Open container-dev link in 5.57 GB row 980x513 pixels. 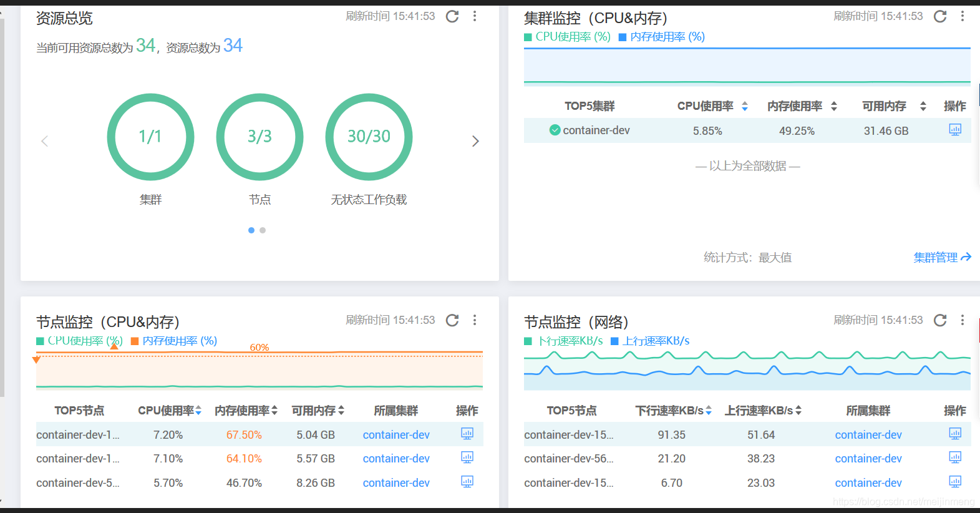click(x=396, y=459)
